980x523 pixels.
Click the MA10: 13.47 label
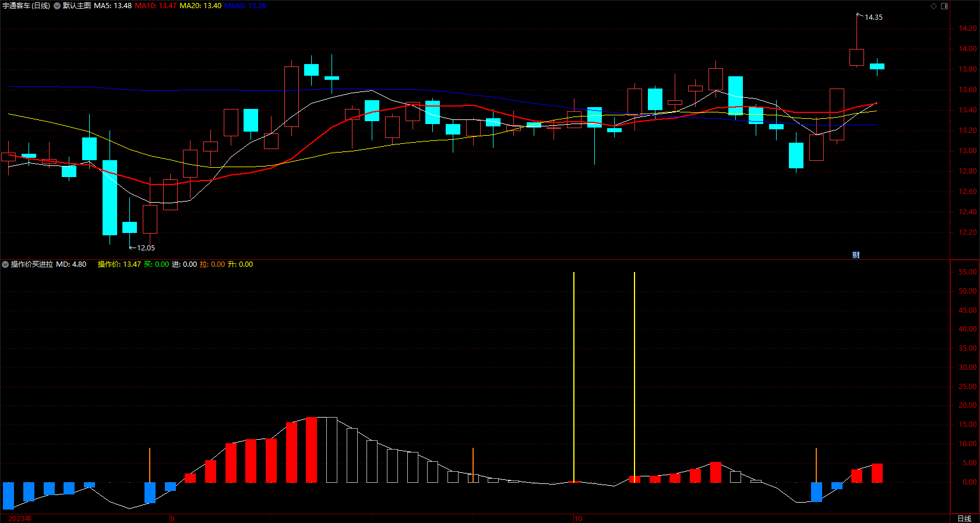coord(156,6)
